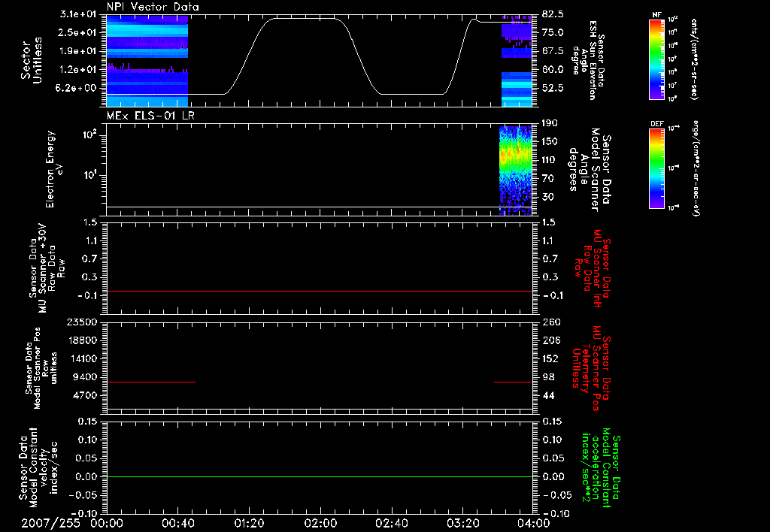Screen dimensions: 770x532
Task: Click the '2007/255' date label
Action: pos(50,523)
